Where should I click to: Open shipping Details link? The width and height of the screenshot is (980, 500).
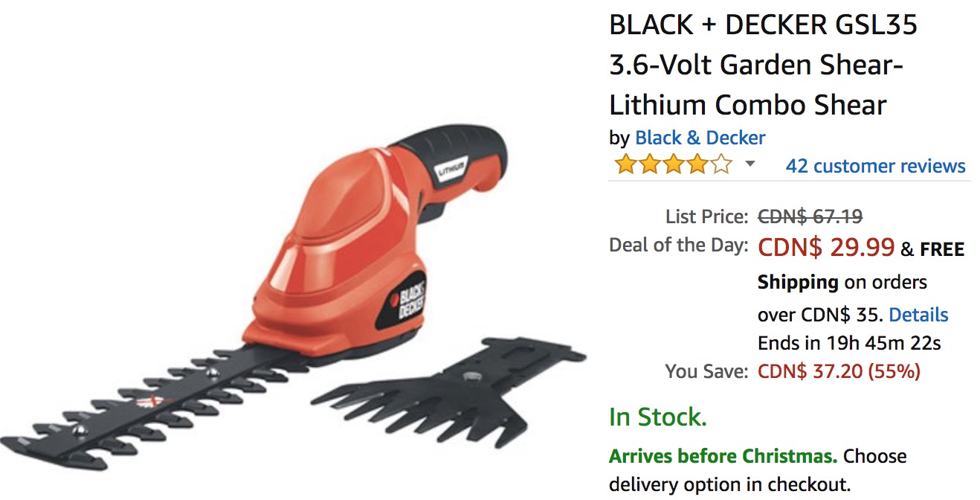coord(918,315)
